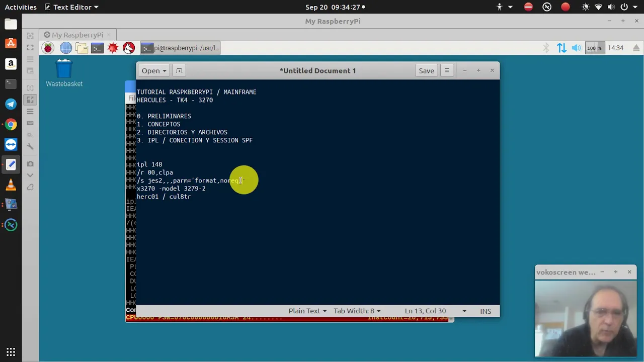
Task: Click the red no-entry indicator icon
Action: point(528,7)
